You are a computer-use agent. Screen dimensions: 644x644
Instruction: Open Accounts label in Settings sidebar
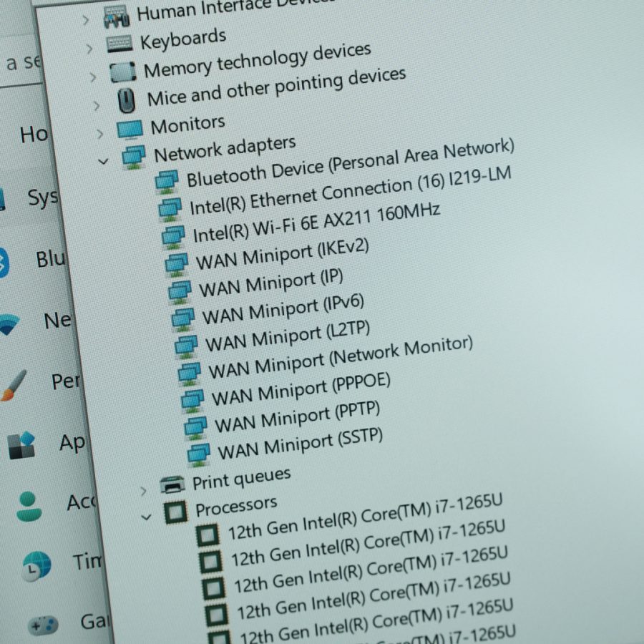pyautogui.click(x=80, y=502)
